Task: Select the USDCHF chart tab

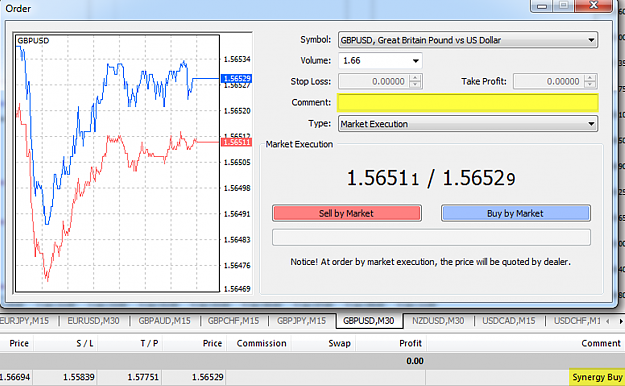Action: (x=576, y=321)
